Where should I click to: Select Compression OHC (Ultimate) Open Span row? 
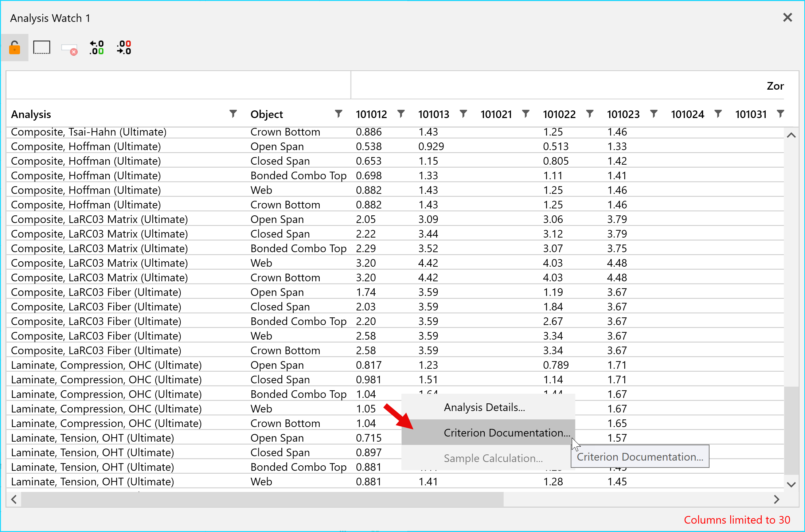(395, 365)
